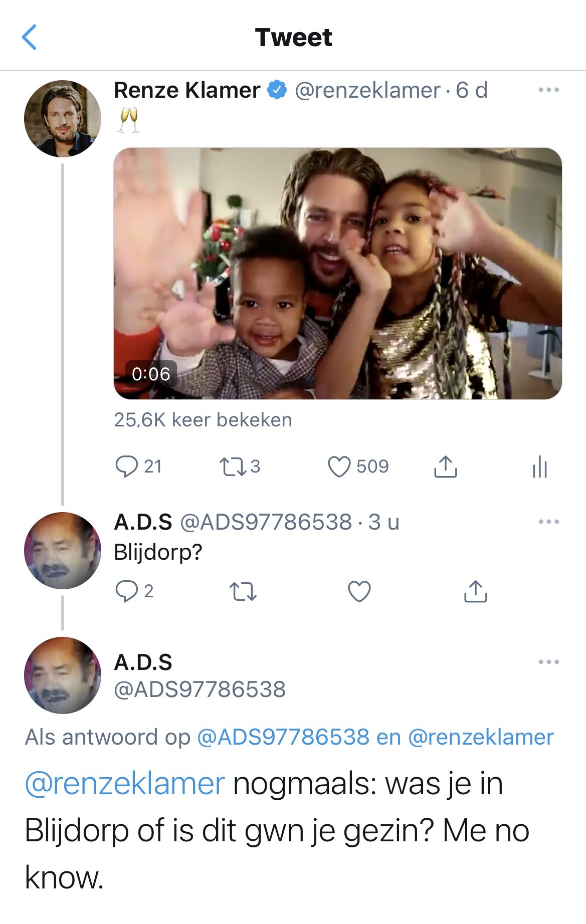
Task: Share Renze Klamer's tweet
Action: coord(445,467)
